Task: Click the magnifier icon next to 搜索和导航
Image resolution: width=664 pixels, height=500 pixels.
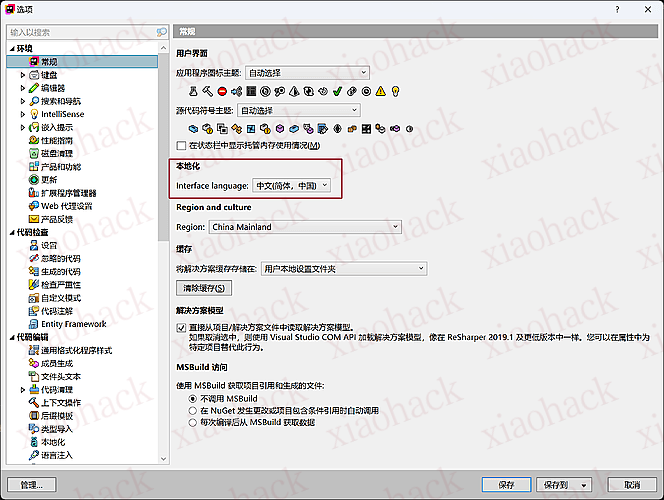Action: point(34,101)
